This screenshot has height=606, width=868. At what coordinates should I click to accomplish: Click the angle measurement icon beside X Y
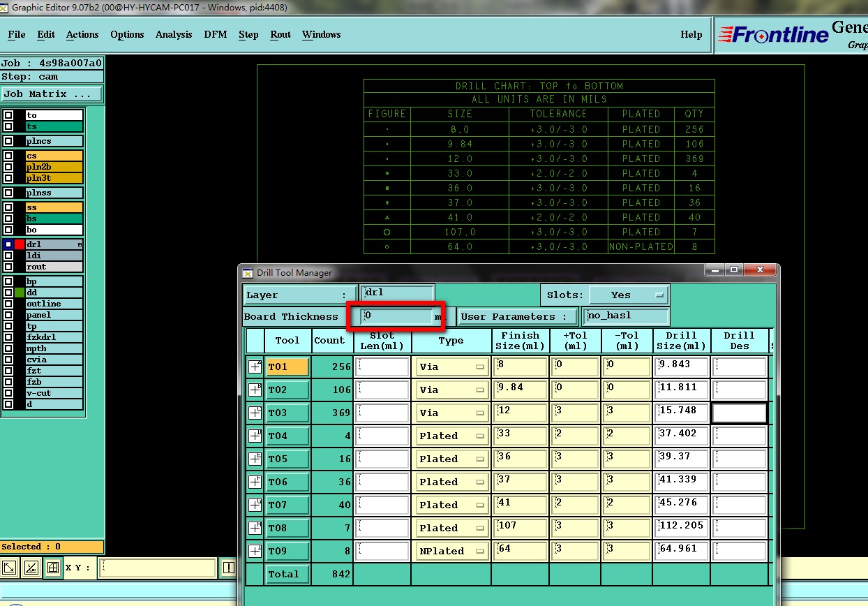(31, 568)
